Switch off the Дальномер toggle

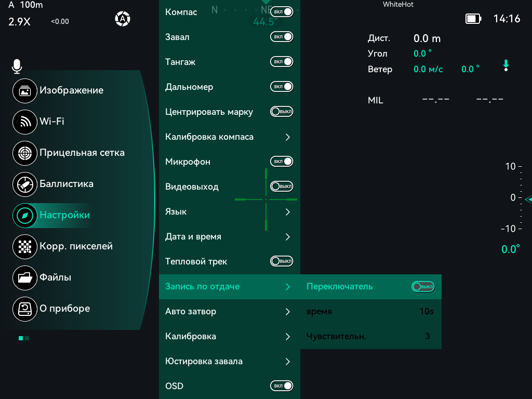tap(282, 87)
